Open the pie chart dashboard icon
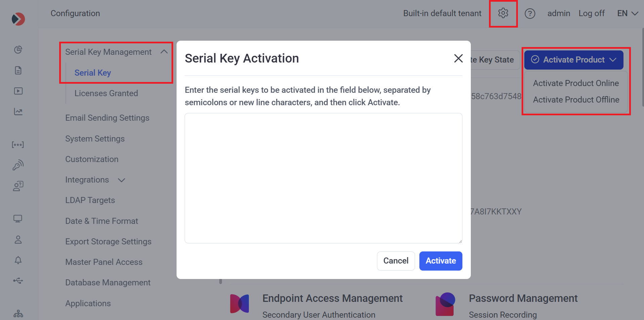 18,50
